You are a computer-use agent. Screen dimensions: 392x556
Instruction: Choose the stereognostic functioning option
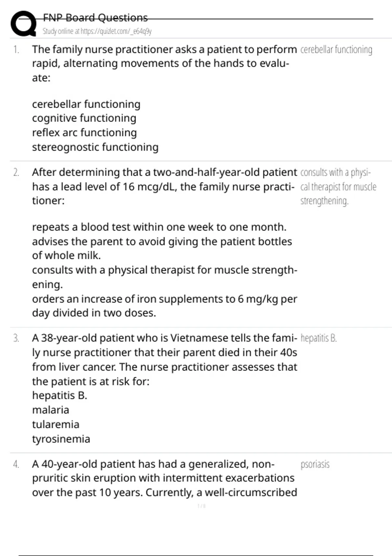point(95,147)
